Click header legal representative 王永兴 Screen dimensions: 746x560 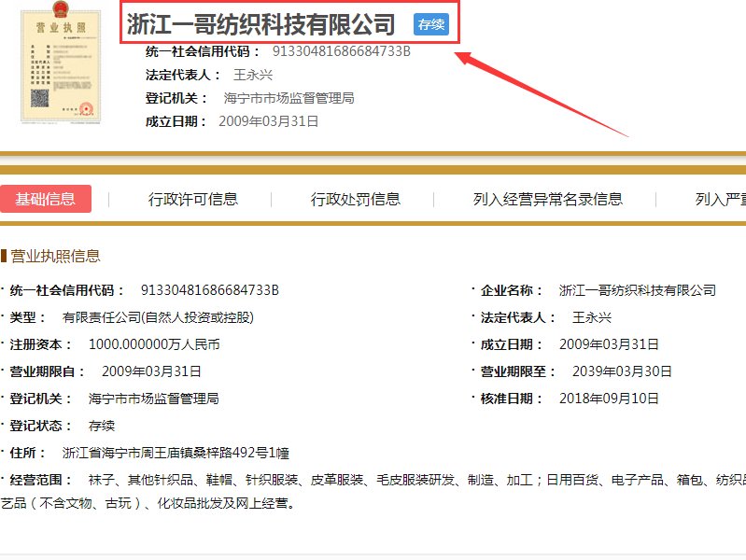click(x=253, y=75)
